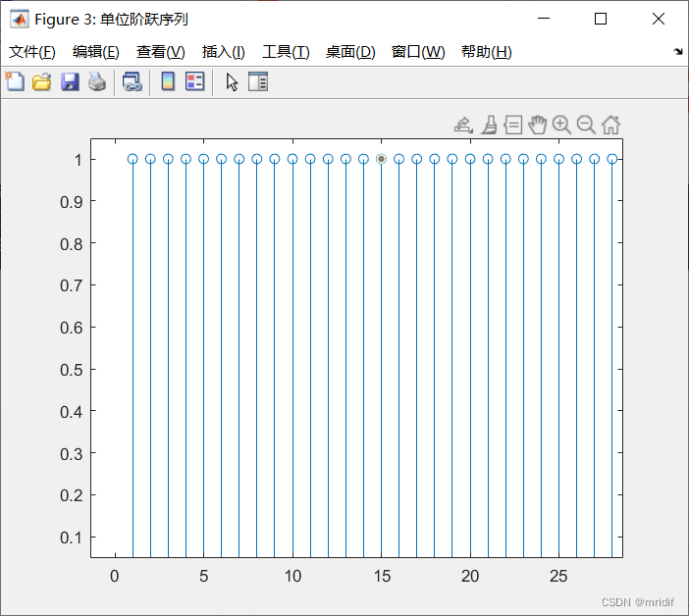Screen dimensions: 689x616
Task: Expand the docking arrow at menu bar end
Action: [x=678, y=51]
